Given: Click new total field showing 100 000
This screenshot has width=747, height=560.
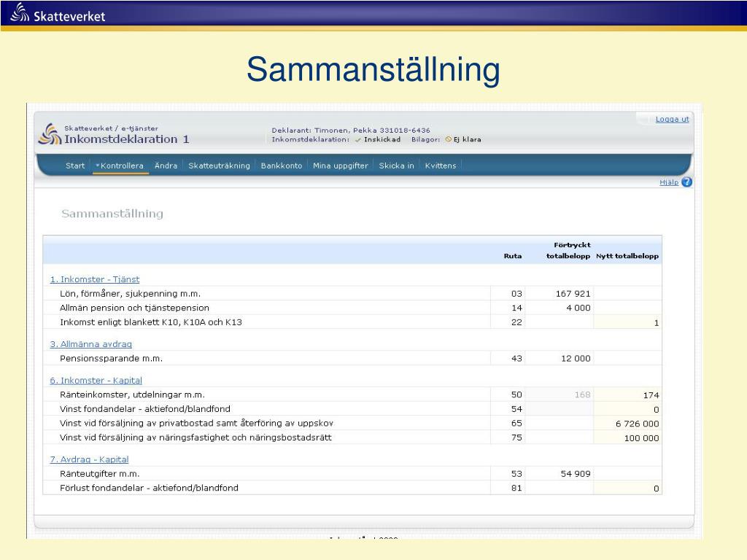Looking at the screenshot, I should point(627,437).
